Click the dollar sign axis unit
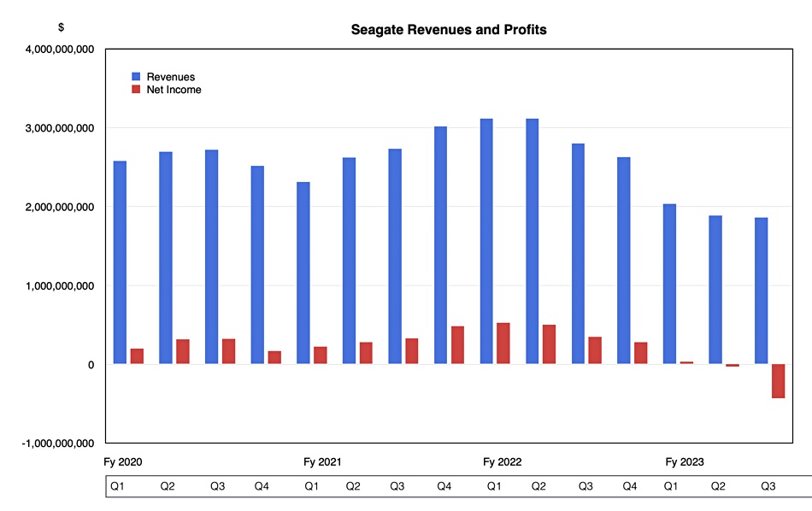The width and height of the screenshot is (812, 511). point(61,27)
